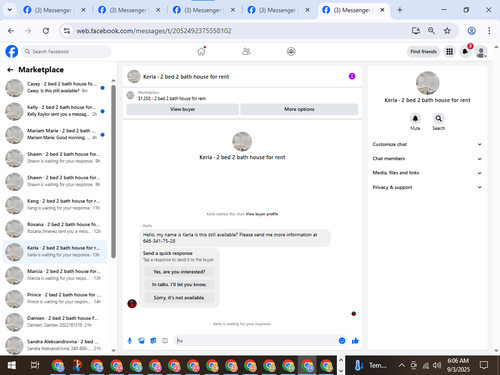Open Kelly's conversation in the list
500x375 pixels.
55,111
